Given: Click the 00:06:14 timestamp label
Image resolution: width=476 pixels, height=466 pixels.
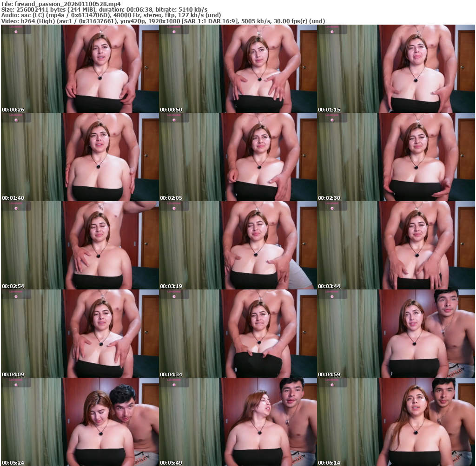Looking at the screenshot, I should point(329,463).
